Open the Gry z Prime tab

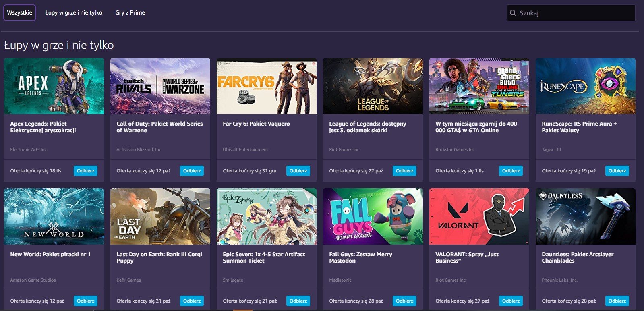click(x=130, y=12)
